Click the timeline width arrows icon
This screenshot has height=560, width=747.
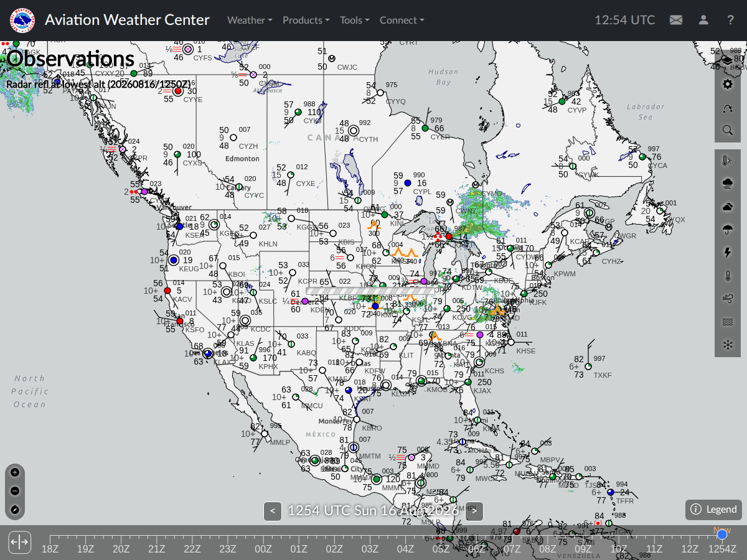click(x=19, y=542)
